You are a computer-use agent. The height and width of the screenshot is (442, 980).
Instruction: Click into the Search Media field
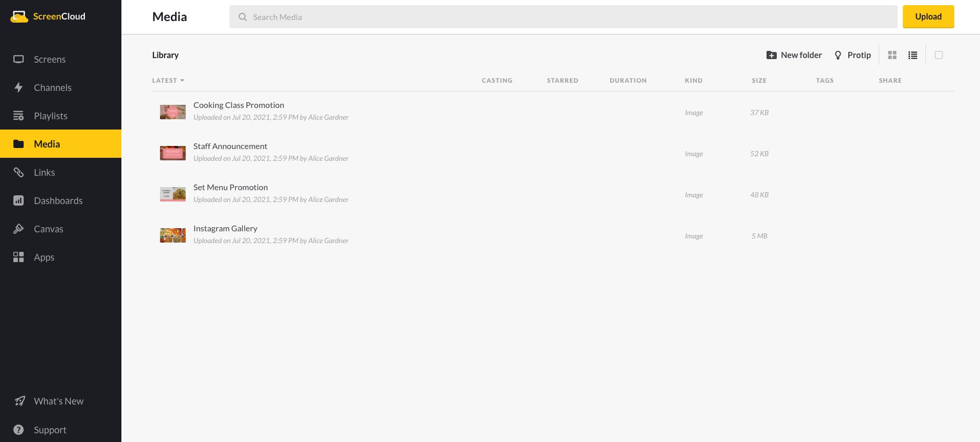563,17
